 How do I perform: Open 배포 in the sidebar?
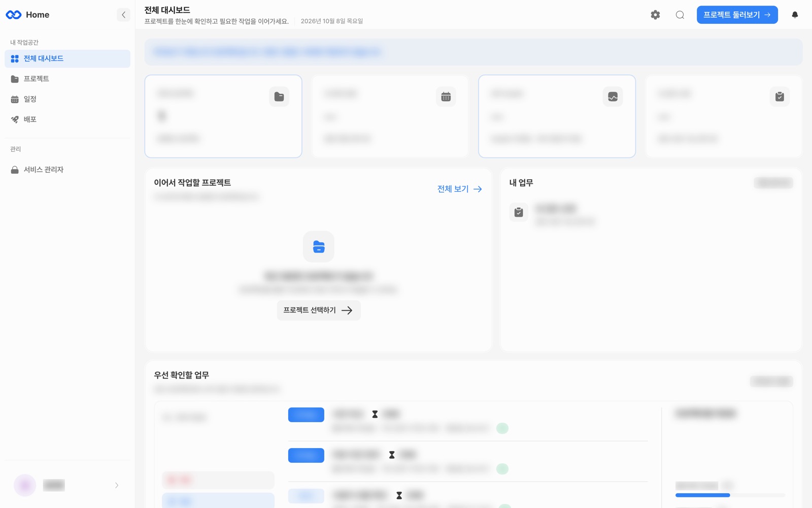click(x=67, y=119)
